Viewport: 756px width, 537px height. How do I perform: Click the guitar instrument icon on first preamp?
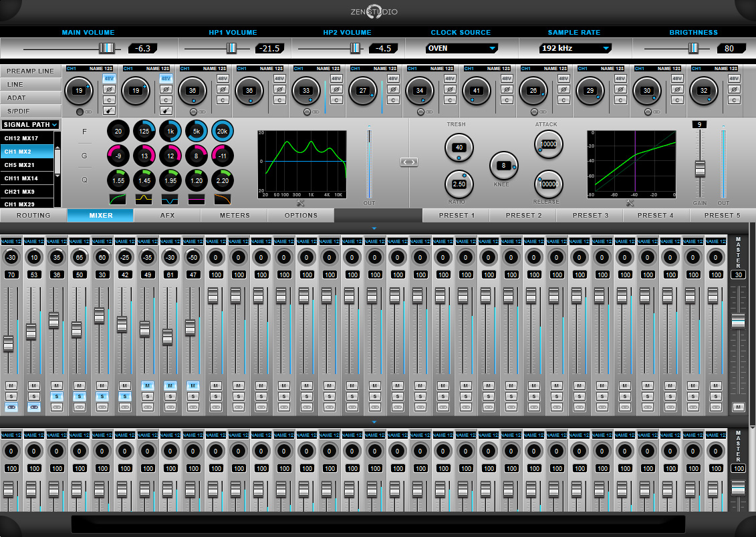coord(109,111)
